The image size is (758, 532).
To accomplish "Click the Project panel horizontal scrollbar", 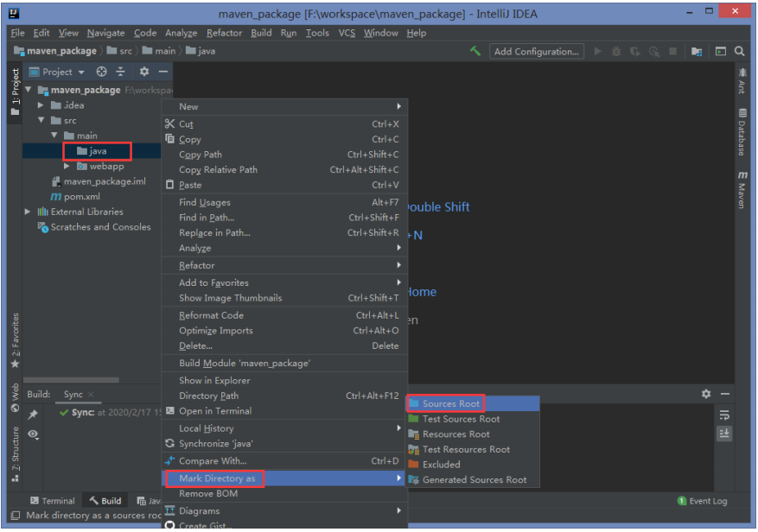I will click(x=71, y=380).
